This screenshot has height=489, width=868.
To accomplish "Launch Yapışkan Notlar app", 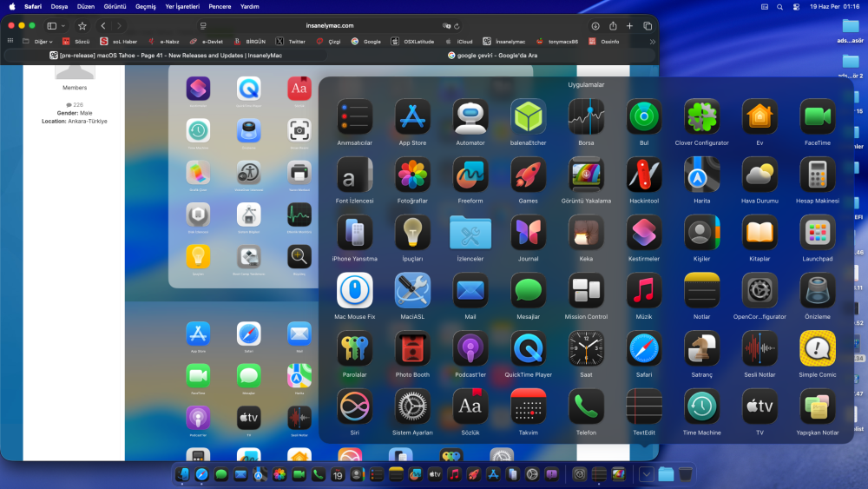I will [817, 406].
